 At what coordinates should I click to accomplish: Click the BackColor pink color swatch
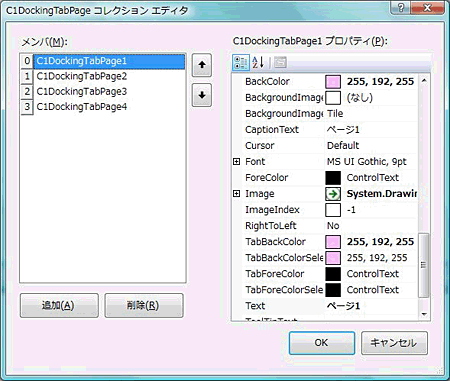coord(333,82)
